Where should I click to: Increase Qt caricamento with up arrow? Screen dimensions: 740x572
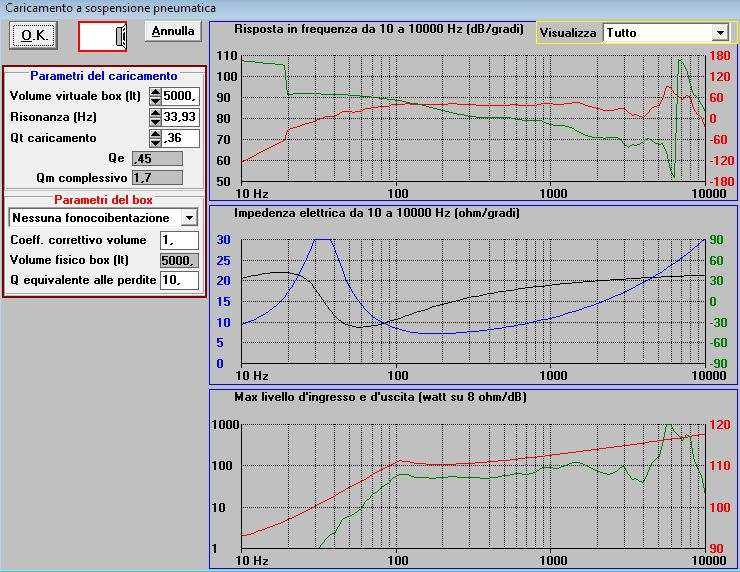[155, 134]
